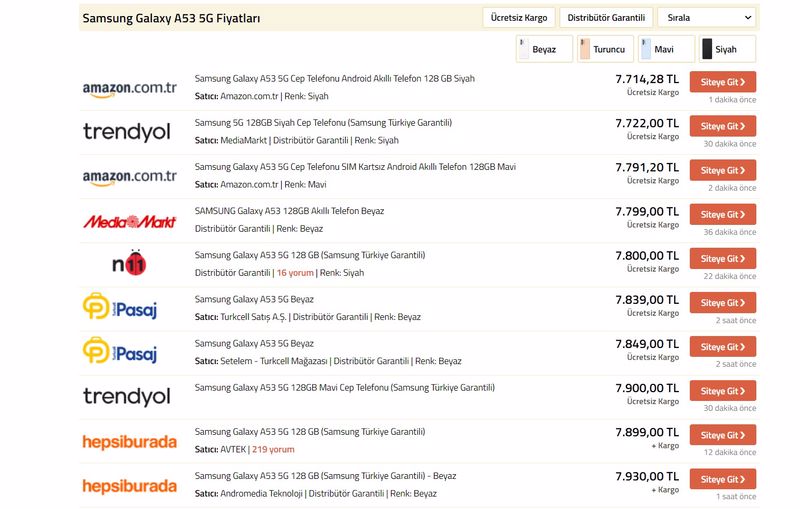Click the price 7.714,28 TL

647,79
